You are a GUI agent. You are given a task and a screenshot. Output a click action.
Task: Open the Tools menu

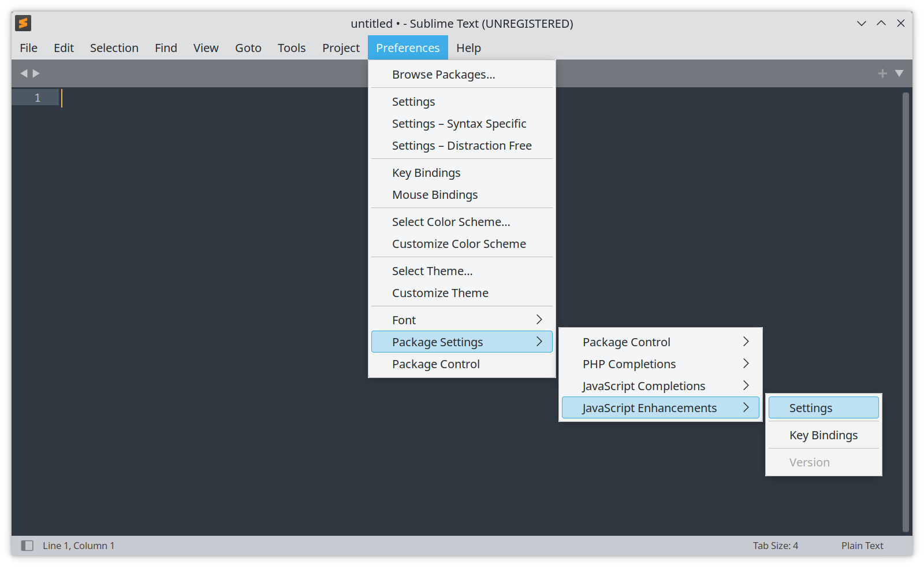[x=292, y=48]
